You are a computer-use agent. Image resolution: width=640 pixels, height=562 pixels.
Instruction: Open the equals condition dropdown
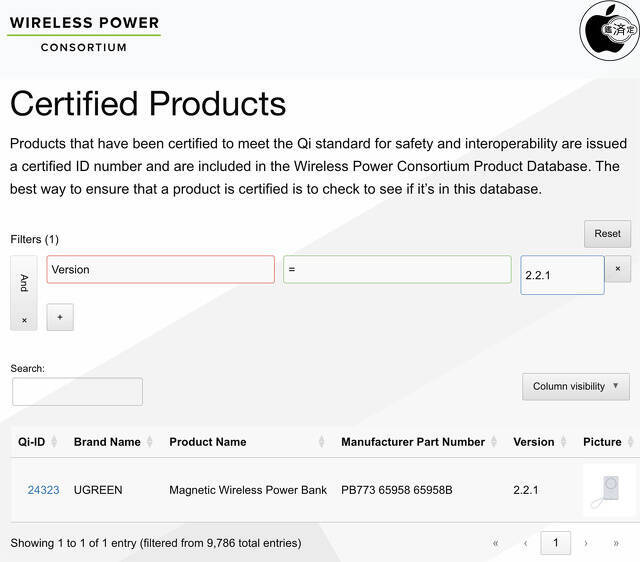click(397, 269)
